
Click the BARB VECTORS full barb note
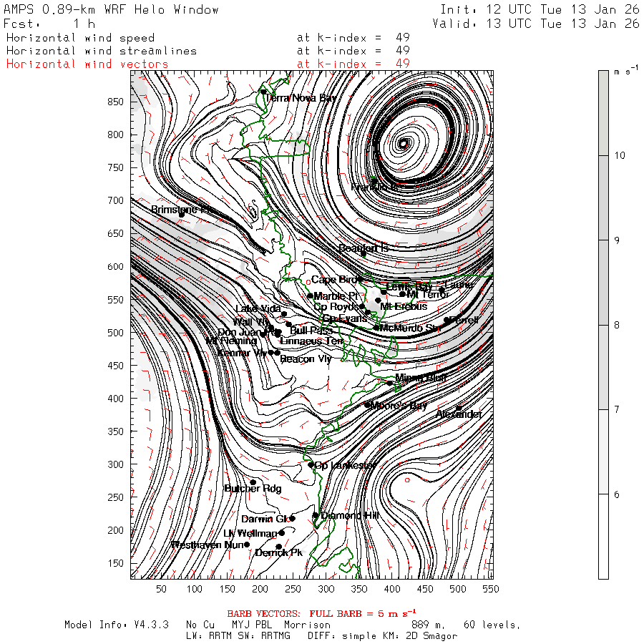click(x=321, y=614)
